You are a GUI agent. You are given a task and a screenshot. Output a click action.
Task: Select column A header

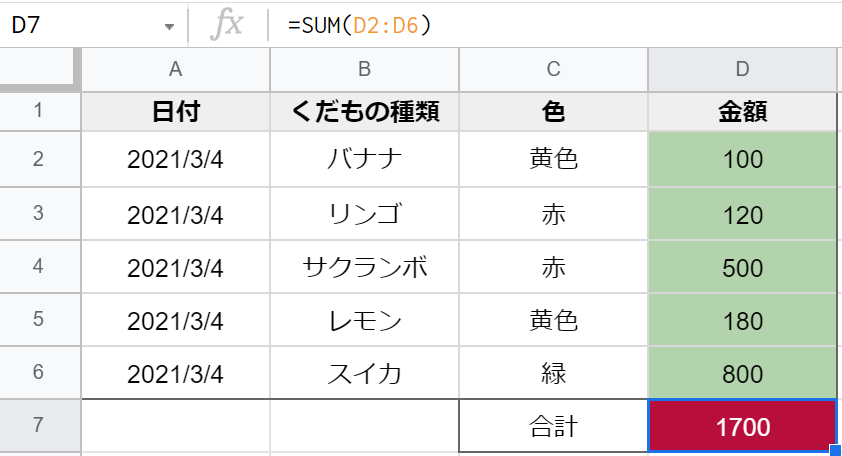point(176,69)
